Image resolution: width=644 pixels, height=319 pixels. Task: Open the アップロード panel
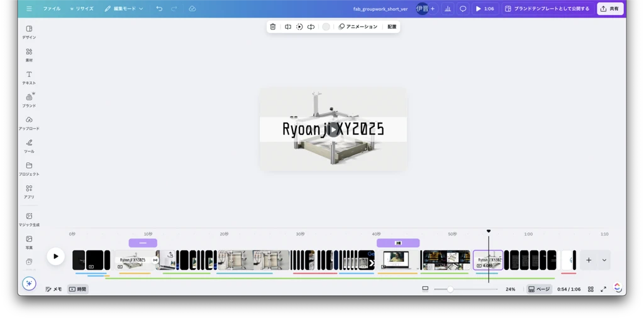coord(29,124)
